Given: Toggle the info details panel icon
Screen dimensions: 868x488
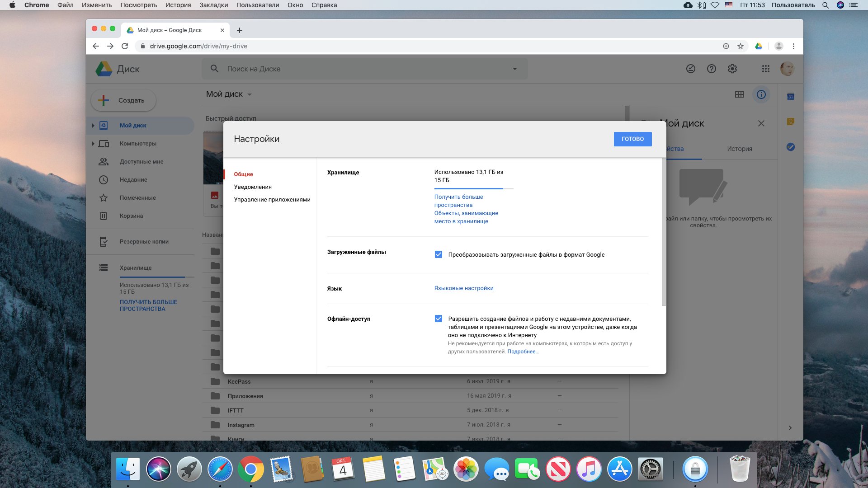Looking at the screenshot, I should point(761,94).
